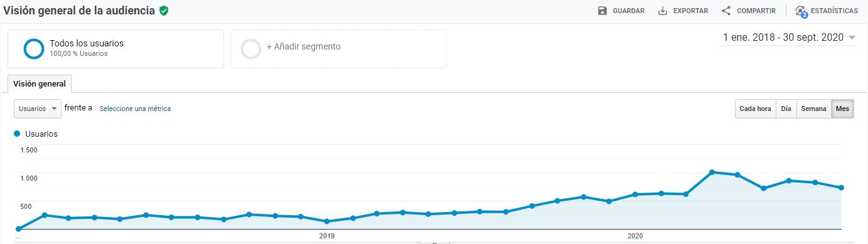Click the 1.500 y-axis value
The image size is (868, 244).
point(29,150)
